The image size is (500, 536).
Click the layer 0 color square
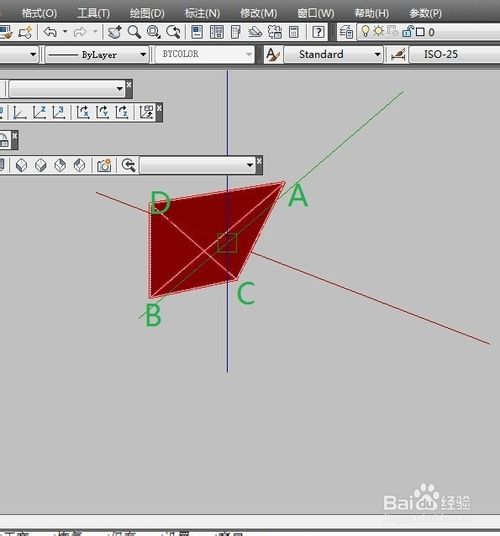[x=420, y=32]
